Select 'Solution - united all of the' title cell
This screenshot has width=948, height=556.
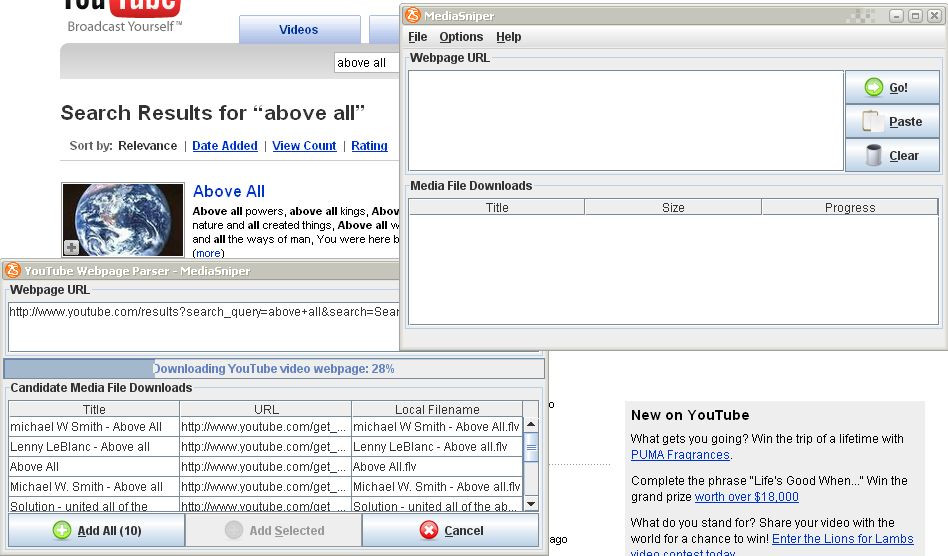[94, 505]
